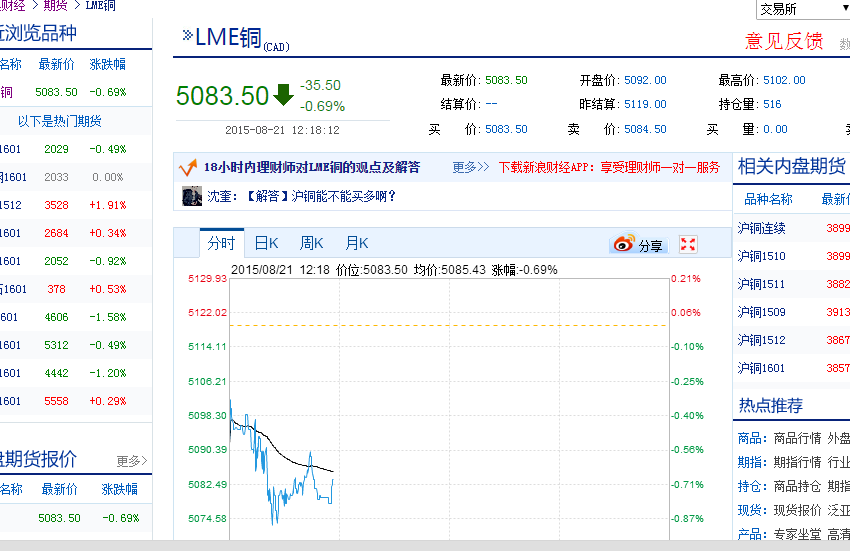The width and height of the screenshot is (850, 551).
Task: Click 专家坐堂 link in 热点推荐
Action: (797, 534)
